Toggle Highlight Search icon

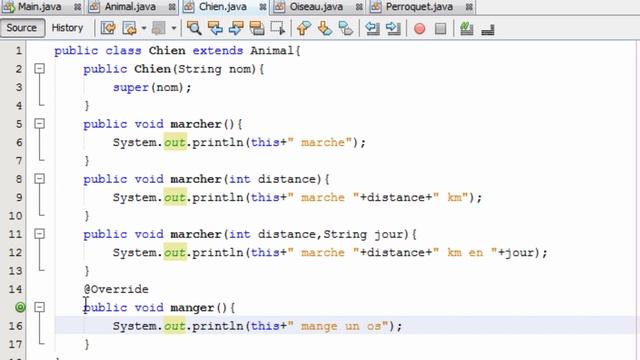pos(257,28)
